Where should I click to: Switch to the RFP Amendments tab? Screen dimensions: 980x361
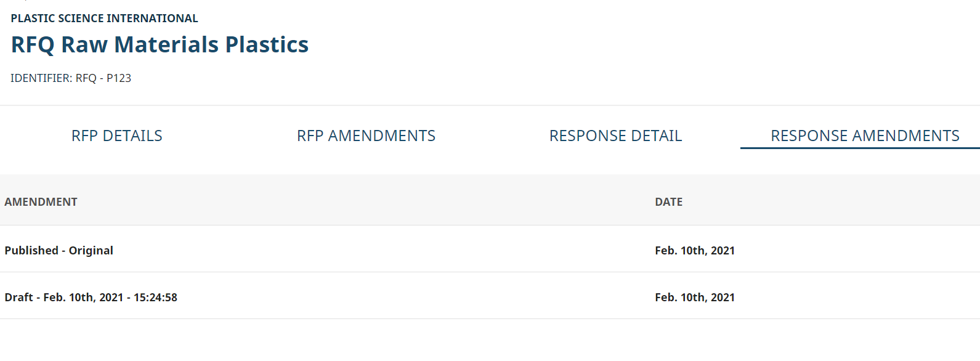pyautogui.click(x=366, y=136)
